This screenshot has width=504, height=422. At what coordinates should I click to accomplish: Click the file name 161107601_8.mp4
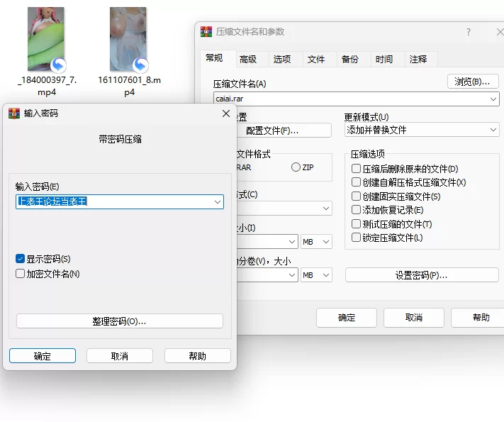(129, 86)
